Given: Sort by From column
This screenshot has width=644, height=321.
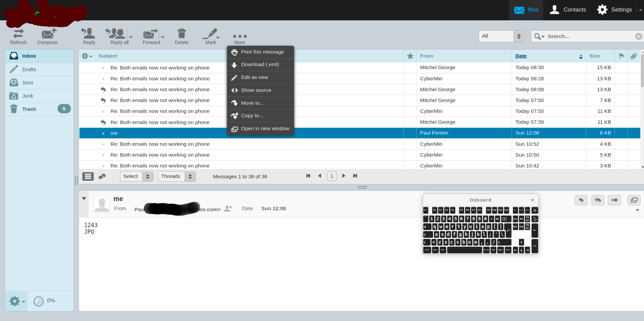Looking at the screenshot, I should (427, 56).
